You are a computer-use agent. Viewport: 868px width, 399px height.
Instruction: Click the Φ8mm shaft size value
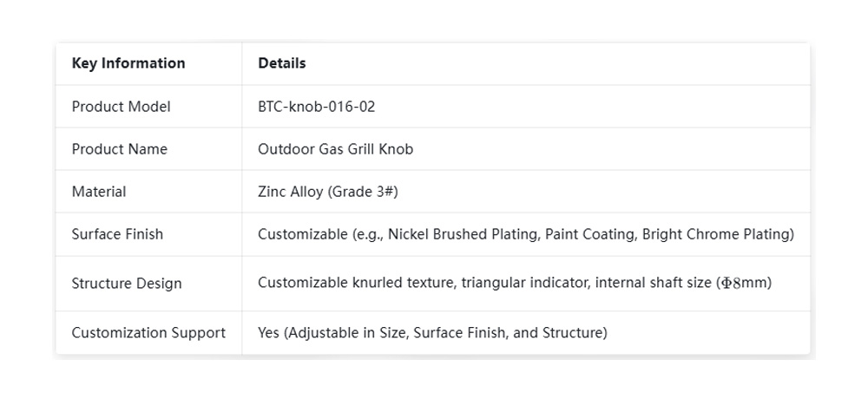[745, 283]
